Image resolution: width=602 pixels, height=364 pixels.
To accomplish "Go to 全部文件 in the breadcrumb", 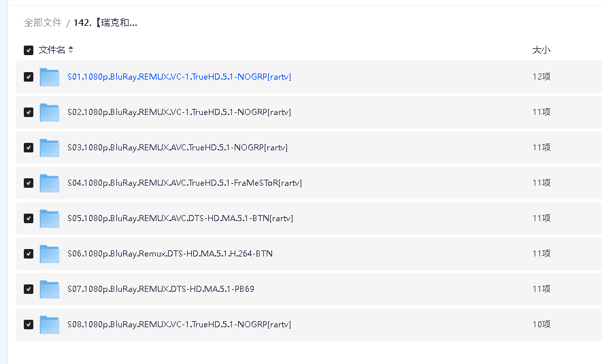I will (x=43, y=22).
